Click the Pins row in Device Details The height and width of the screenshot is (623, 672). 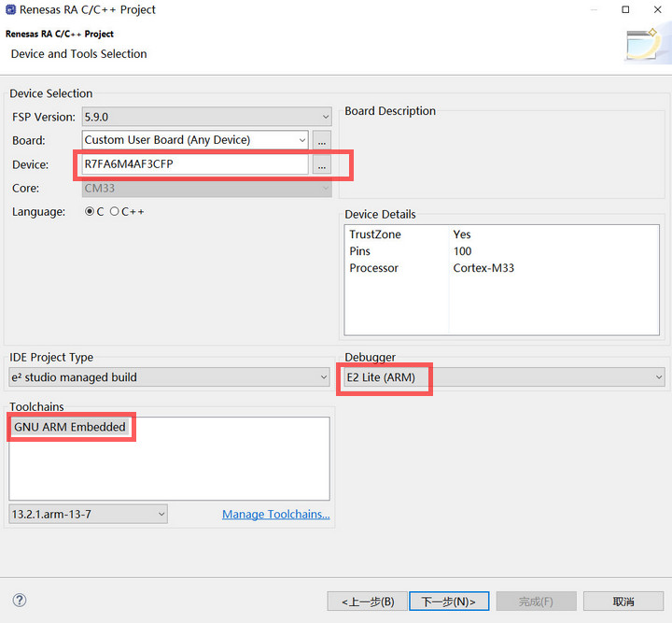(x=501, y=251)
